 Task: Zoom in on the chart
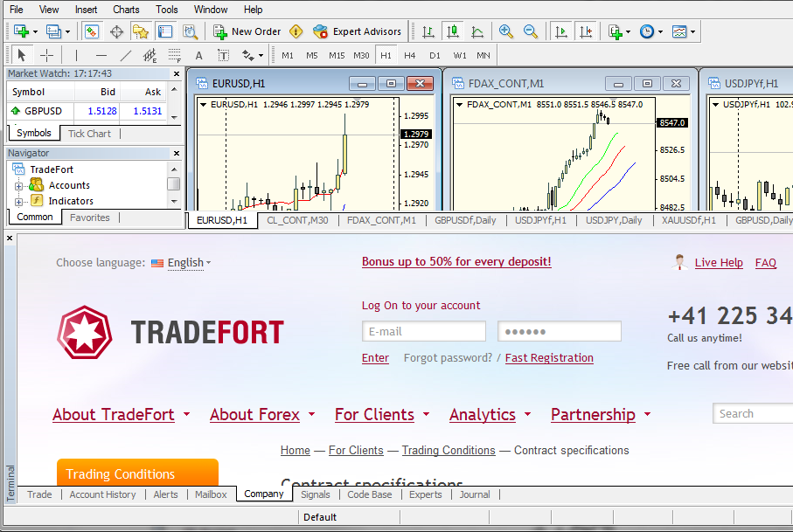point(505,31)
